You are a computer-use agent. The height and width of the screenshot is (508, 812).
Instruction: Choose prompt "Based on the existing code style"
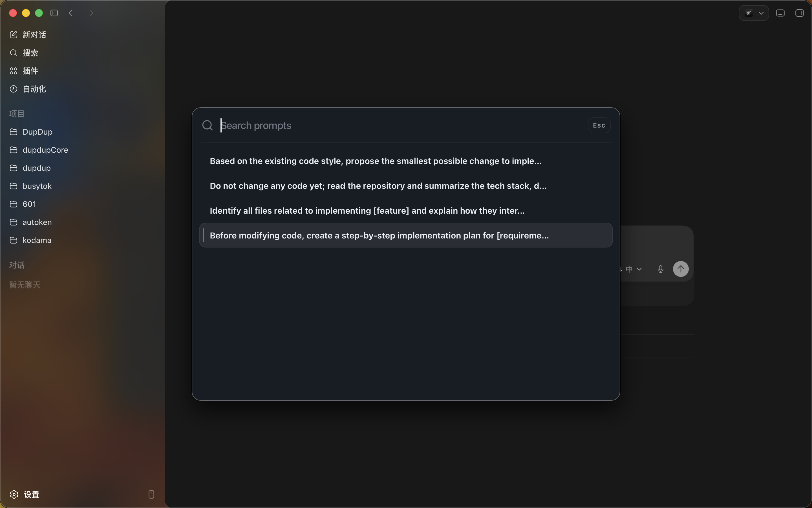pyautogui.click(x=406, y=161)
